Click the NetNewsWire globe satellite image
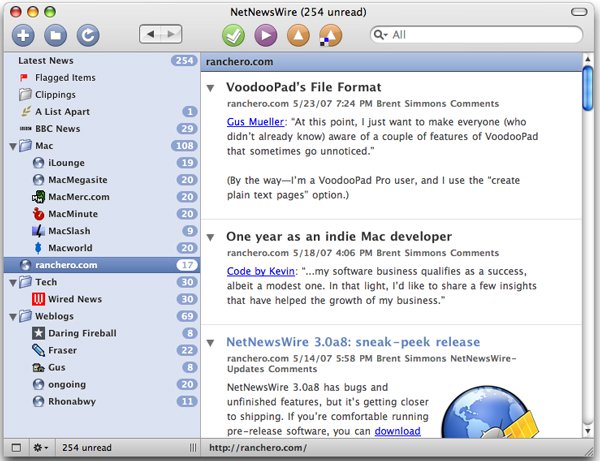 click(x=491, y=412)
